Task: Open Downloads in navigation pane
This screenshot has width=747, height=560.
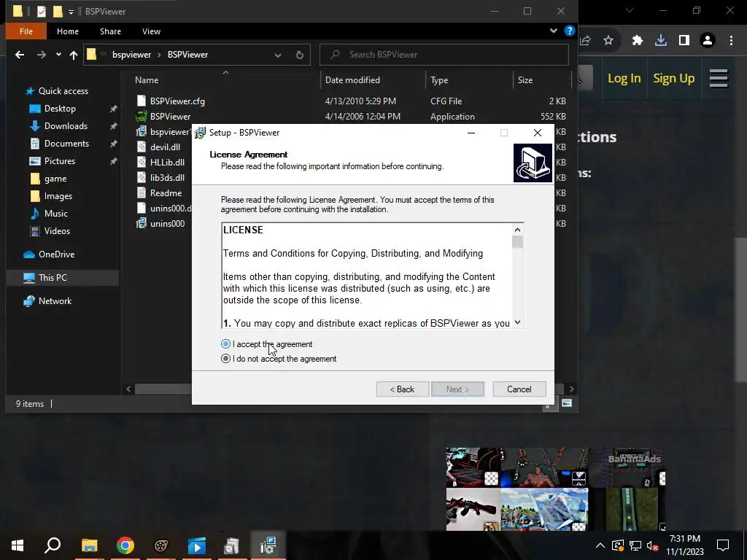Action: 66,126
